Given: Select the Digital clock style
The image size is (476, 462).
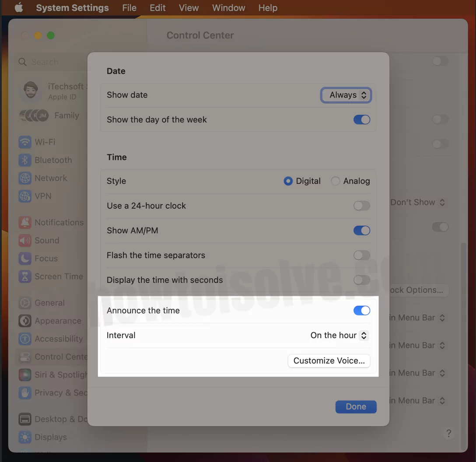Looking at the screenshot, I should click(288, 181).
